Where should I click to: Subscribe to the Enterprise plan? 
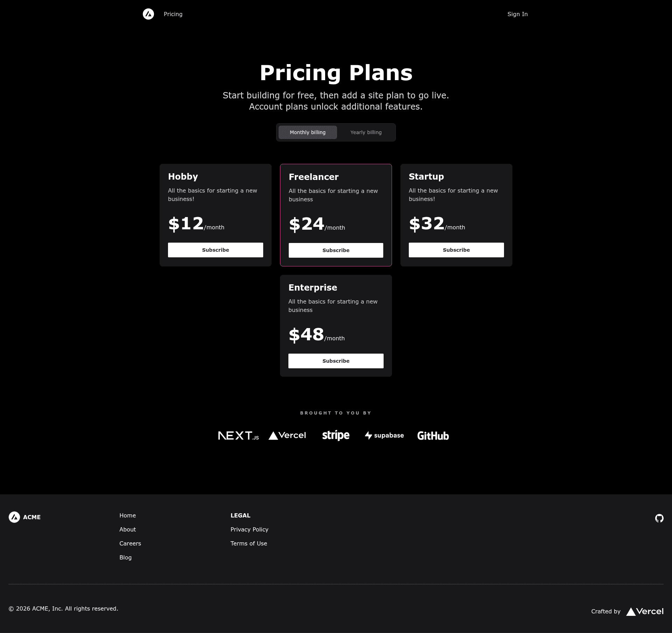click(x=336, y=361)
